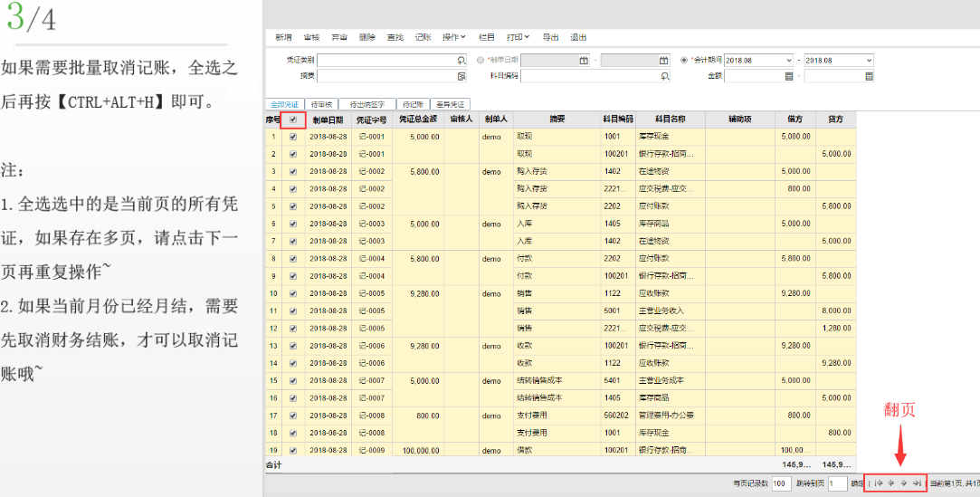Click the 借款 summary cell in row 19
The width and height of the screenshot is (980, 497).
(x=557, y=451)
